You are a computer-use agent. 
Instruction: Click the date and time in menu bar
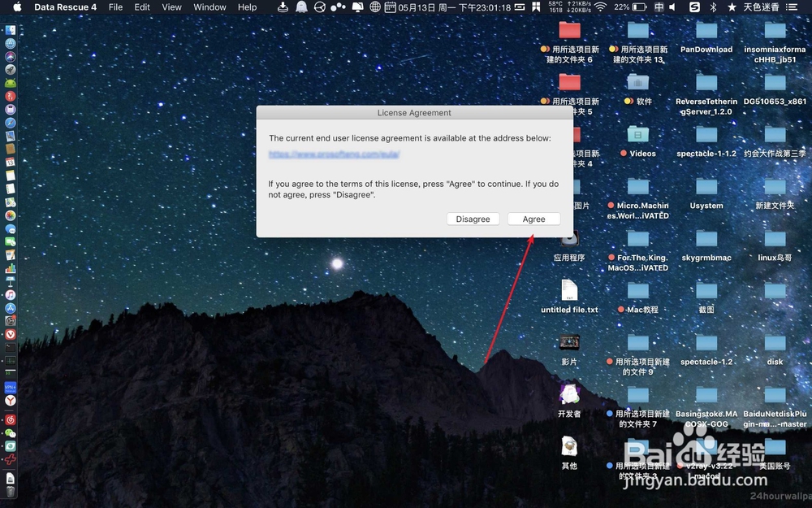[x=454, y=7]
